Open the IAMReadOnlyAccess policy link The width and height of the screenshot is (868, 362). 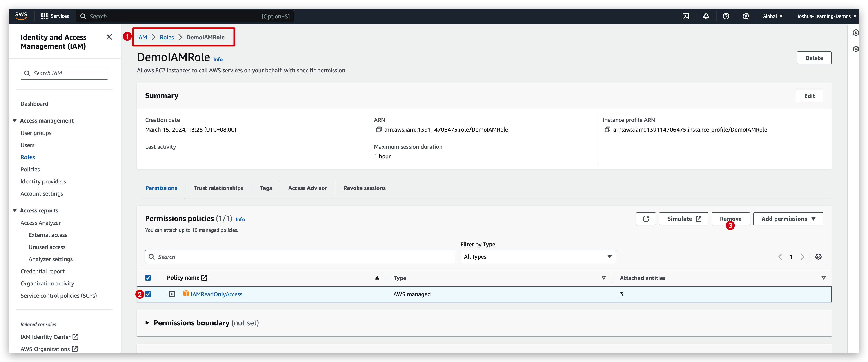tap(216, 294)
